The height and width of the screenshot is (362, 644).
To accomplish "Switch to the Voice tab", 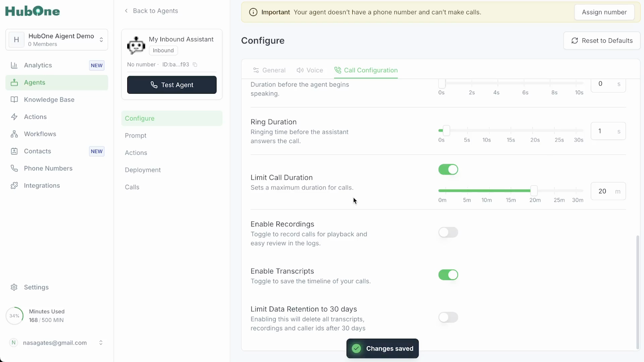I will coord(310,70).
